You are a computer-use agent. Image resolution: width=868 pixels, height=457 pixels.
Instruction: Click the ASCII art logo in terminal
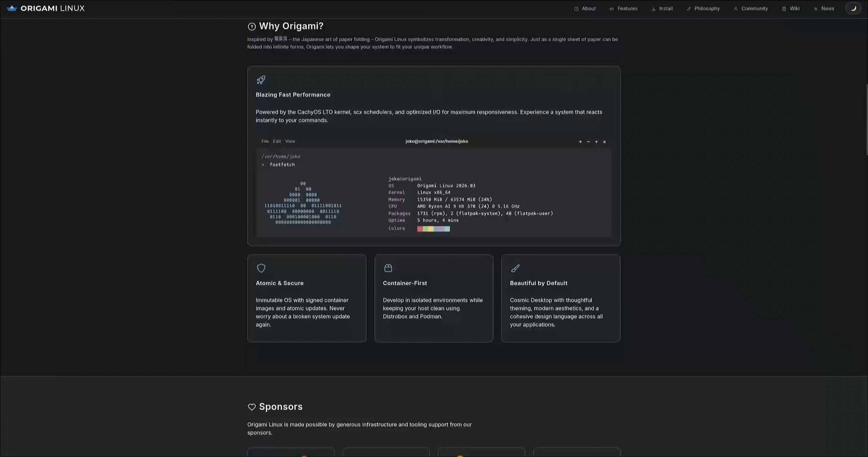pyautogui.click(x=303, y=203)
